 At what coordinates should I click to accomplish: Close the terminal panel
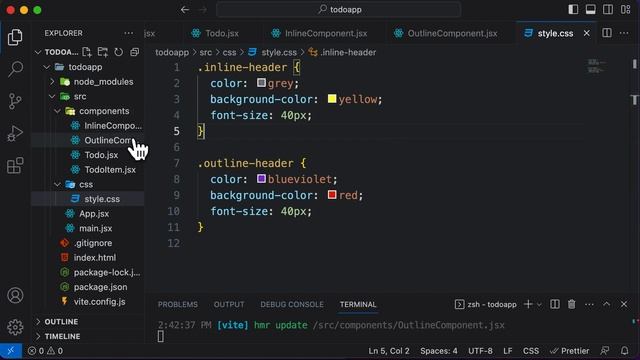click(624, 304)
